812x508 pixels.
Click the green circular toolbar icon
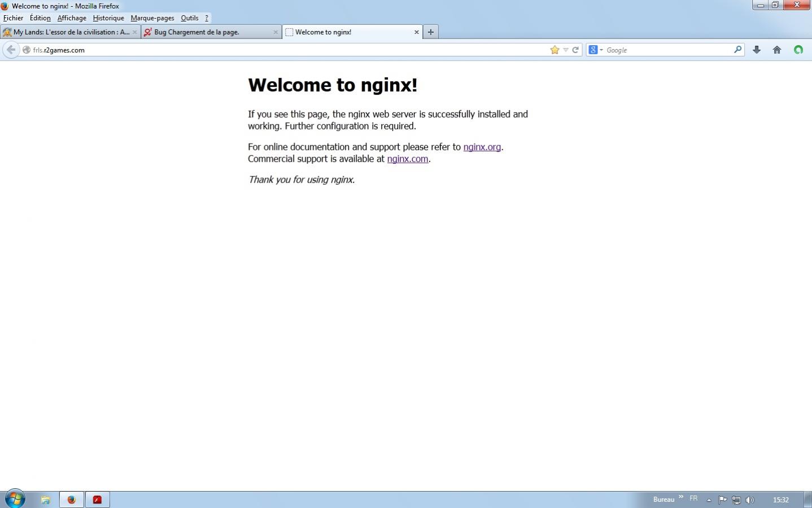tap(798, 50)
